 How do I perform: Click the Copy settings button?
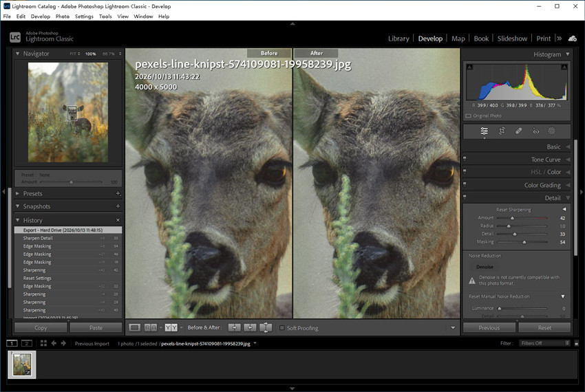41,327
